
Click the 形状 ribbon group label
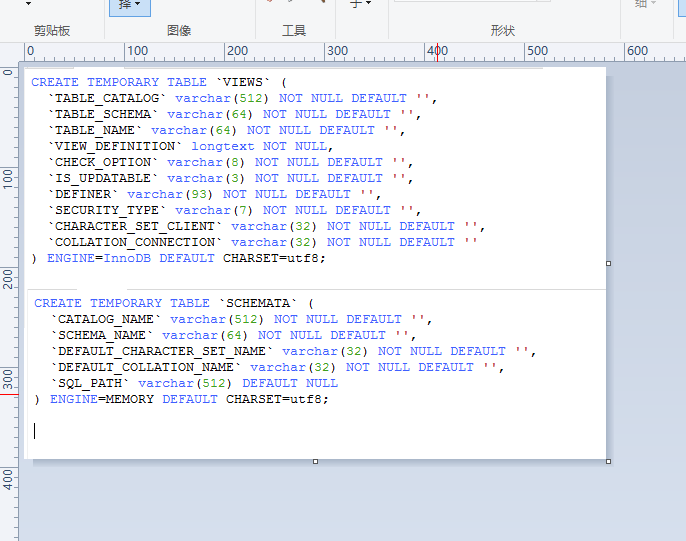503,31
